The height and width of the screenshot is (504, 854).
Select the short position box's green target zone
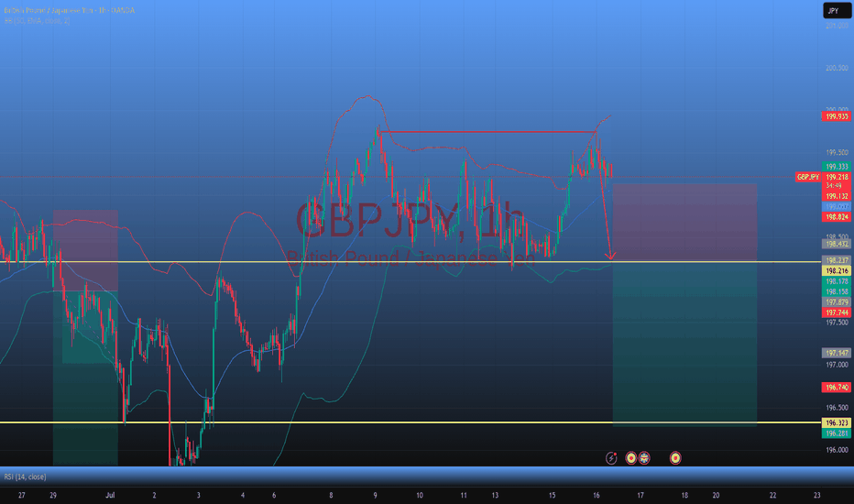click(684, 343)
